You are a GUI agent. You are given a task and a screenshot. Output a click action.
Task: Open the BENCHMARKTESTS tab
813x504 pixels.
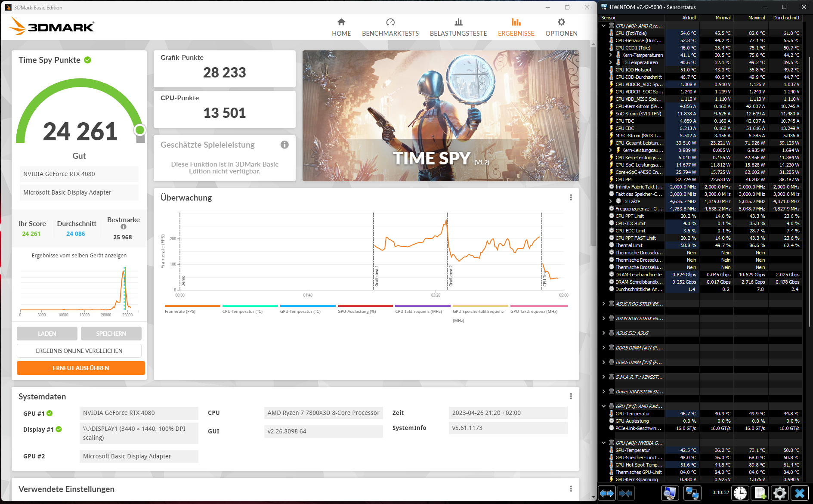coord(390,27)
